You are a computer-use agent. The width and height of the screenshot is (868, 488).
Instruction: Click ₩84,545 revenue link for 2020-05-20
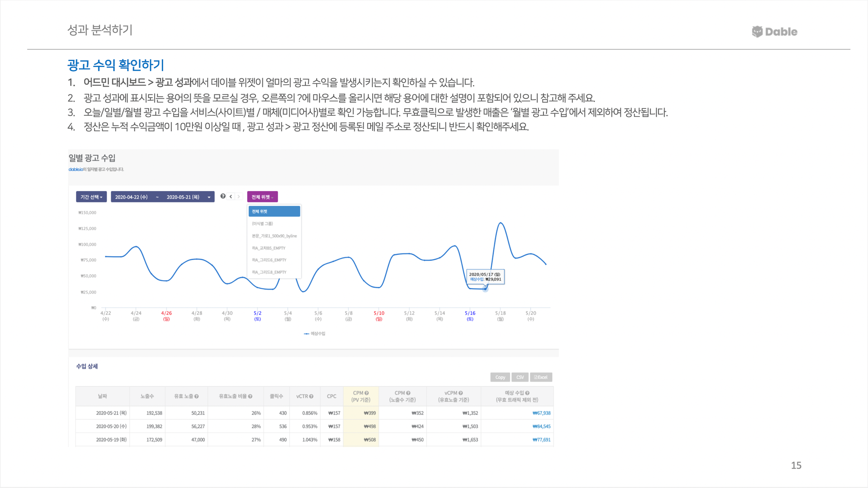tap(541, 427)
